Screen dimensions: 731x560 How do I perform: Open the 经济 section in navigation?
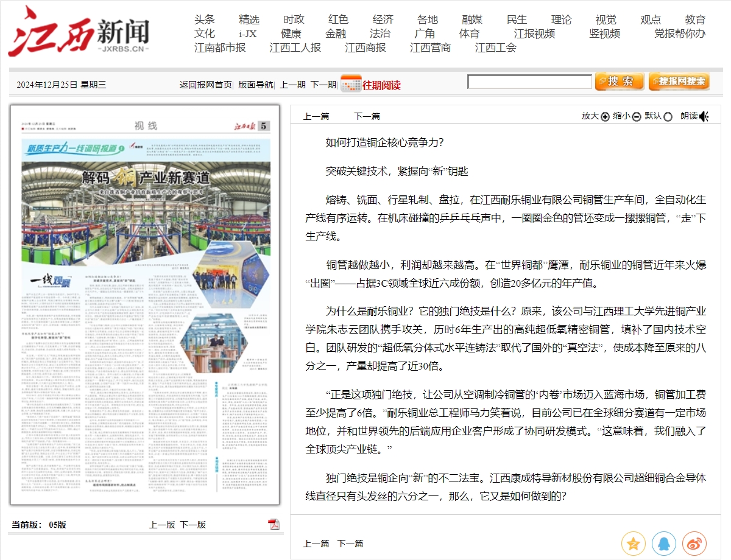[x=383, y=19]
